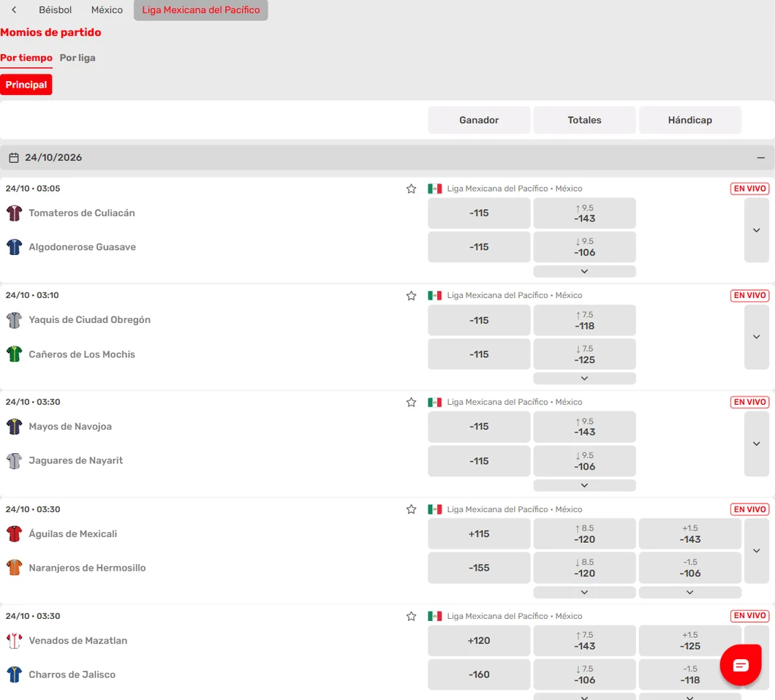The height and width of the screenshot is (700, 775).
Task: Choose Charros de Jalisco winner at -160
Action: coord(479,674)
